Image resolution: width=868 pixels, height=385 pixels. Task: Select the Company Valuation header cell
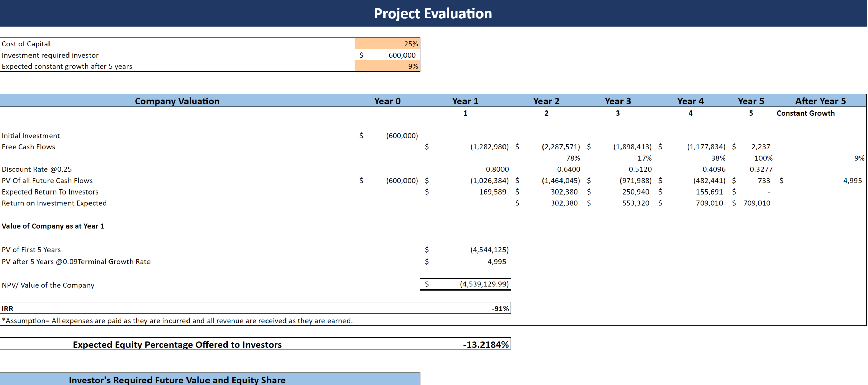tap(177, 101)
